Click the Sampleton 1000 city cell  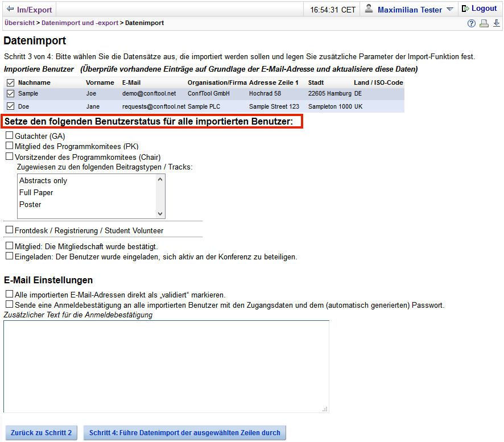(330, 106)
